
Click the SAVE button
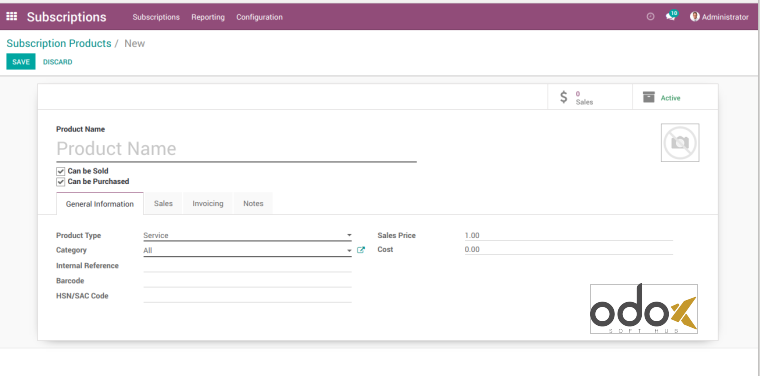pos(21,62)
